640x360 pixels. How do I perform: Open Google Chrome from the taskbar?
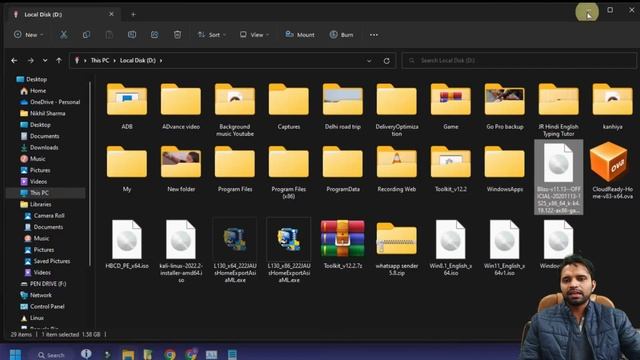[x=170, y=354]
